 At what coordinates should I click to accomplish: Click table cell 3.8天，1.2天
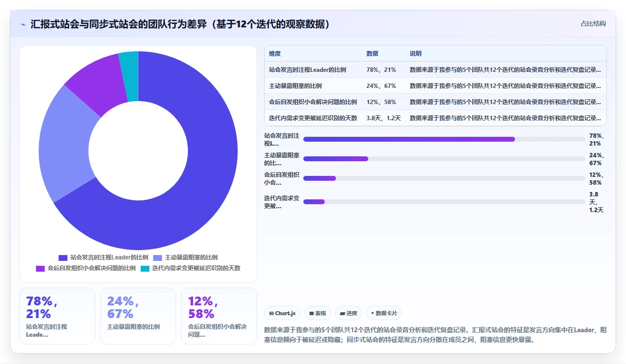coord(383,118)
